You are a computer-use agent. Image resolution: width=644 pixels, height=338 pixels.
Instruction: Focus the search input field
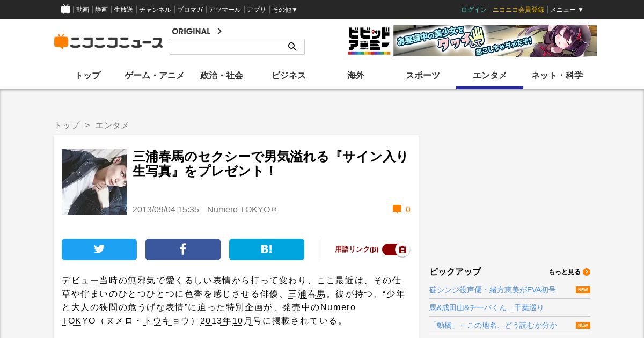tap(228, 47)
